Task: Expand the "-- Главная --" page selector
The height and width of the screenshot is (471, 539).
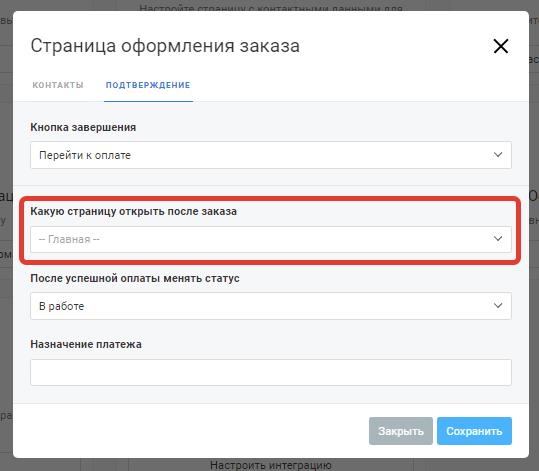Action: (271, 239)
